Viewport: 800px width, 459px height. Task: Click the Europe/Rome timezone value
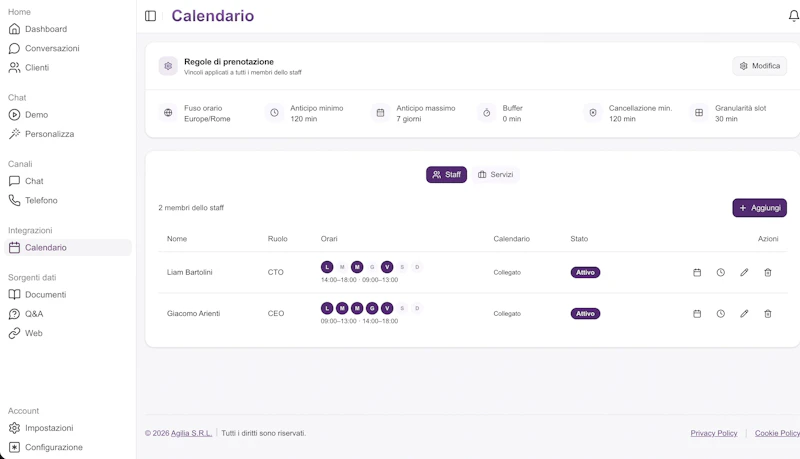tap(207, 119)
